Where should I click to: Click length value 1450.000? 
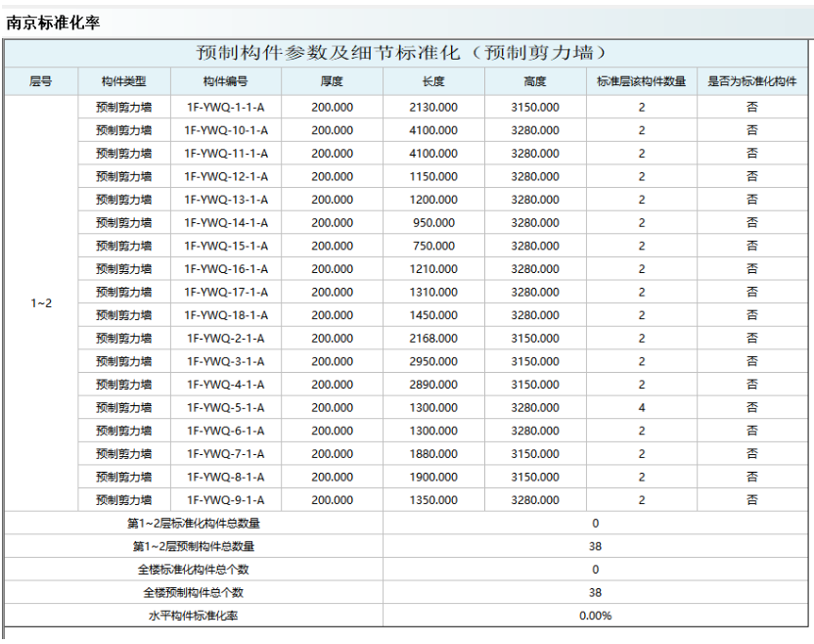(x=433, y=315)
